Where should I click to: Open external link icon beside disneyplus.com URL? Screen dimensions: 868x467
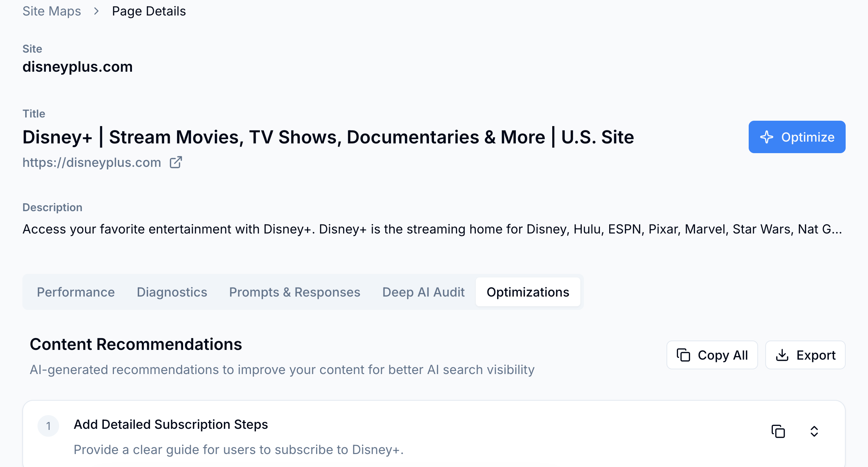tap(176, 163)
